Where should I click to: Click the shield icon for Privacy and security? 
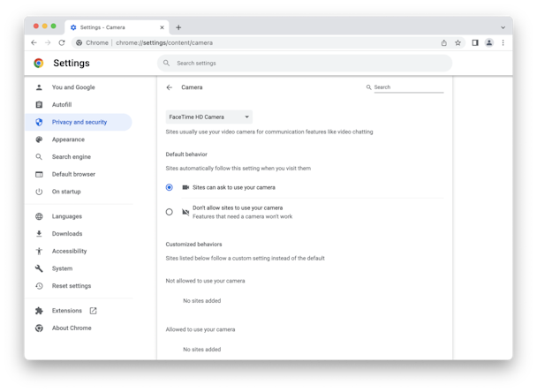coord(39,122)
